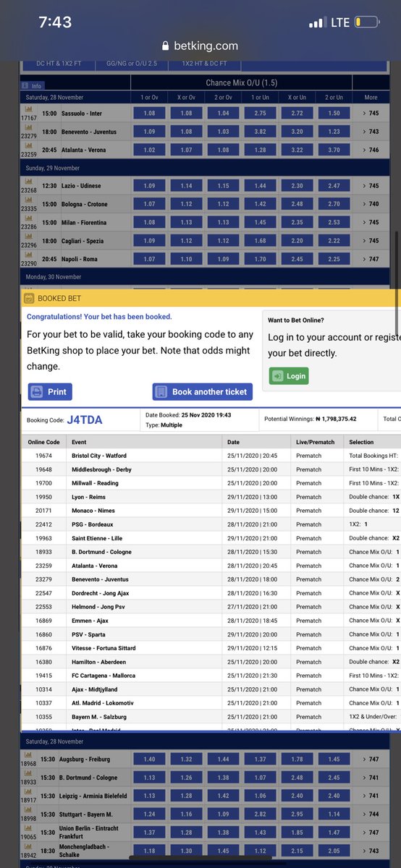Open statistics icon for Napoli - Roma

(x=29, y=253)
